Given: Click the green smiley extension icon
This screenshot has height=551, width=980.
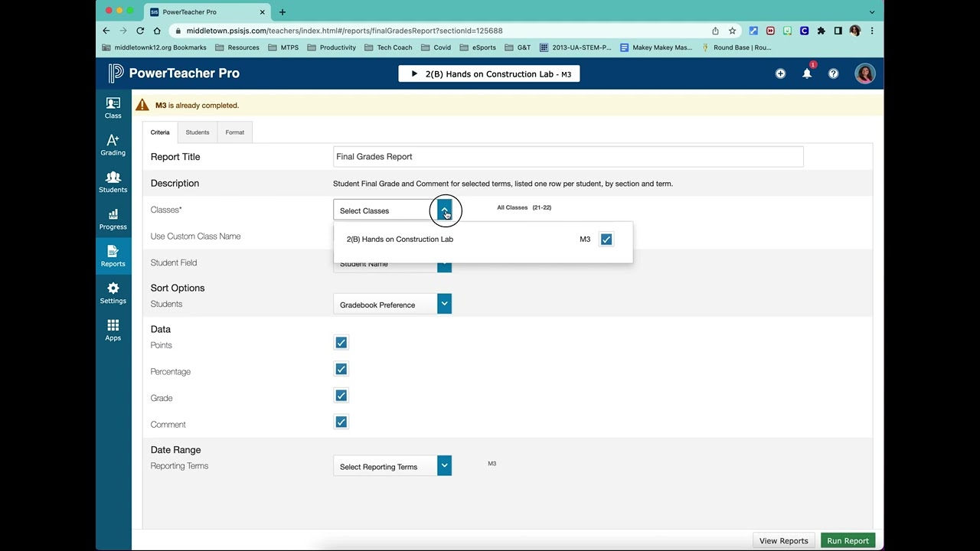Looking at the screenshot, I should coord(787,31).
